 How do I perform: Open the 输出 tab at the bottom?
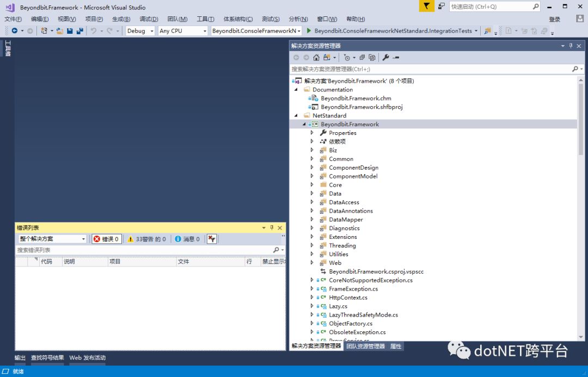20,357
